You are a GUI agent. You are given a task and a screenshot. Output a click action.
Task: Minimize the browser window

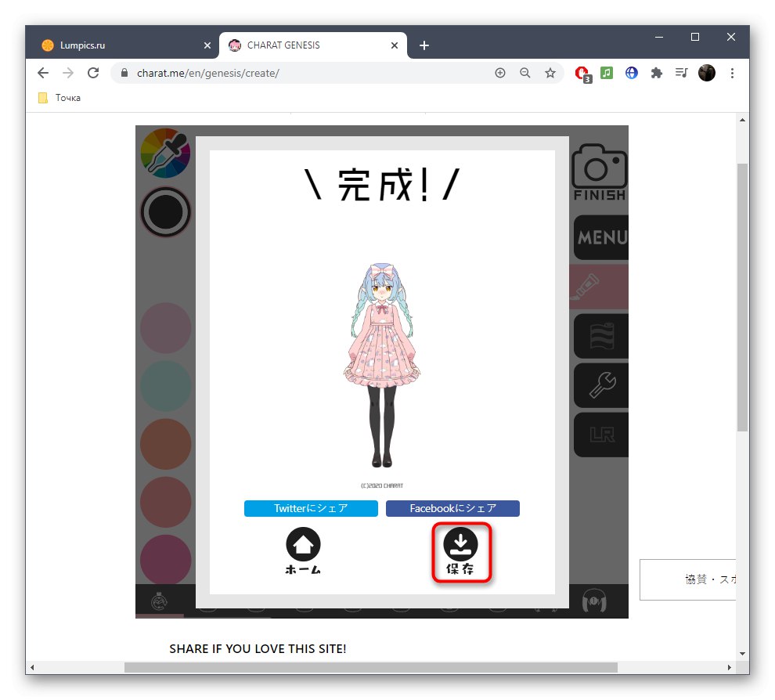659,37
